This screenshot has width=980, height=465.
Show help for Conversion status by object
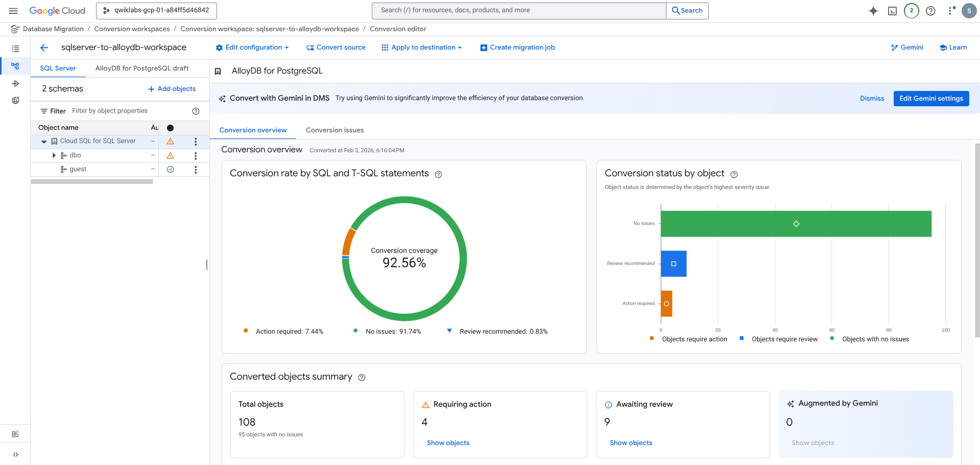point(734,174)
